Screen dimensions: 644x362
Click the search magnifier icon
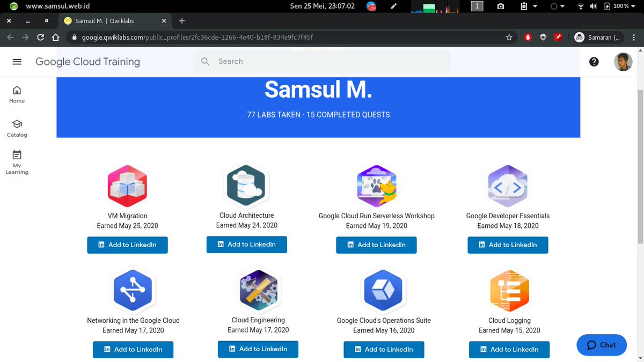205,62
